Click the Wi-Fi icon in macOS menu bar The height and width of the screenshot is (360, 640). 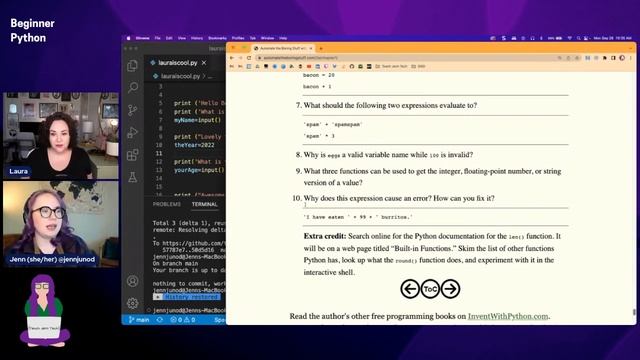570,38
